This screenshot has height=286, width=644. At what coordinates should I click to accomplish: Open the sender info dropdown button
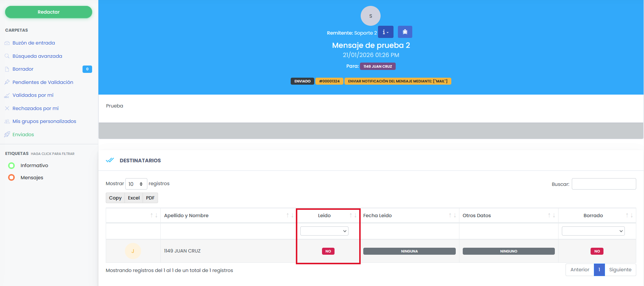[x=386, y=32]
